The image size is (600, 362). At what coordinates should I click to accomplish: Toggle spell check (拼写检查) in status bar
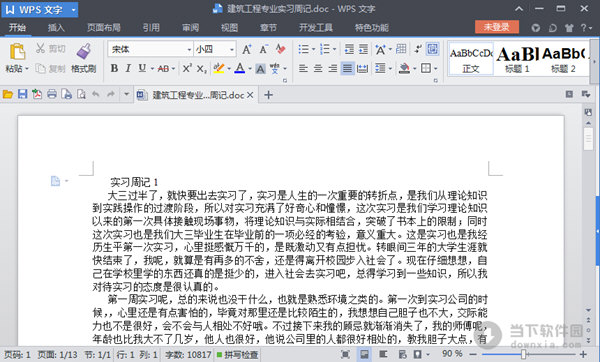click(x=238, y=355)
